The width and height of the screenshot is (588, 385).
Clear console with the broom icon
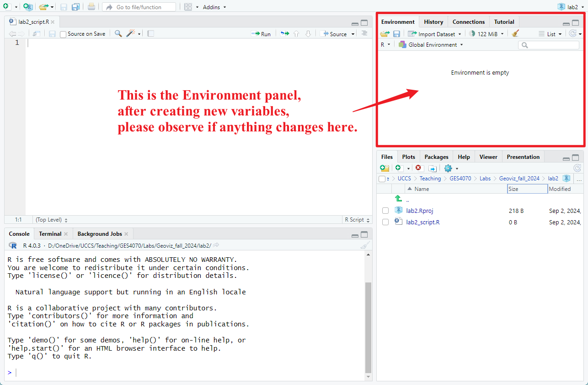coord(364,245)
